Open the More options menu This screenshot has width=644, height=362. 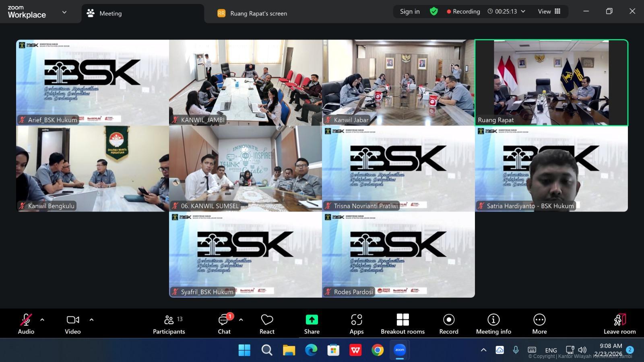pos(539,324)
